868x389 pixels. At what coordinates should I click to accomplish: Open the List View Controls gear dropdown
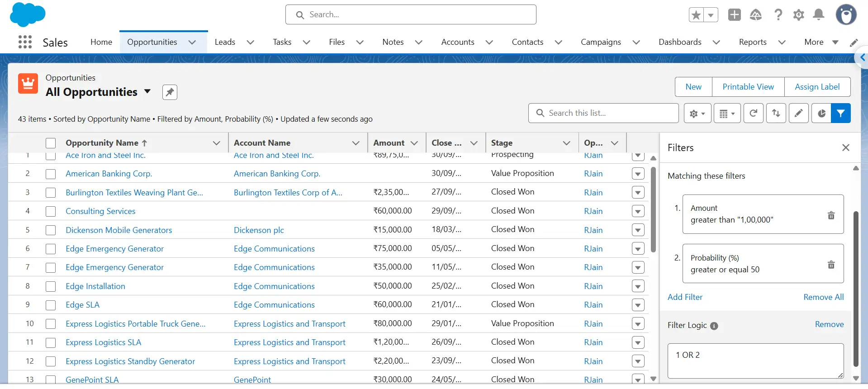697,113
